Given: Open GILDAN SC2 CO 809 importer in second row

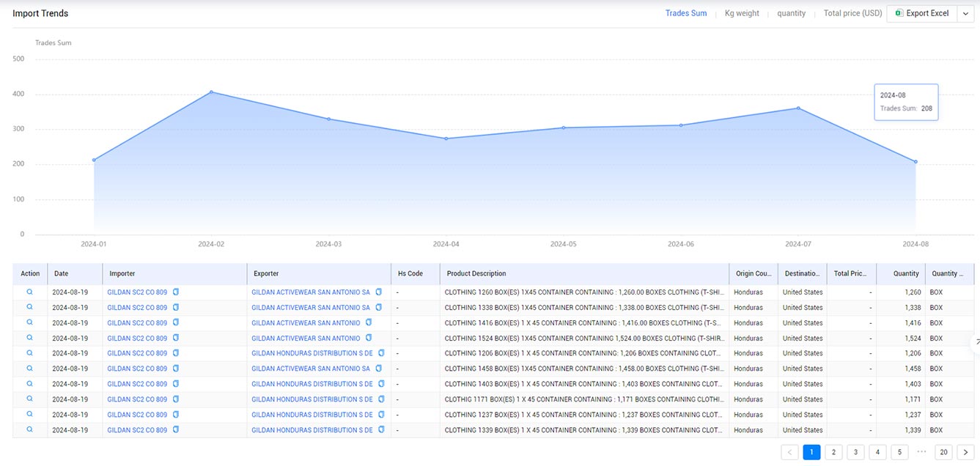Looking at the screenshot, I should 137,308.
